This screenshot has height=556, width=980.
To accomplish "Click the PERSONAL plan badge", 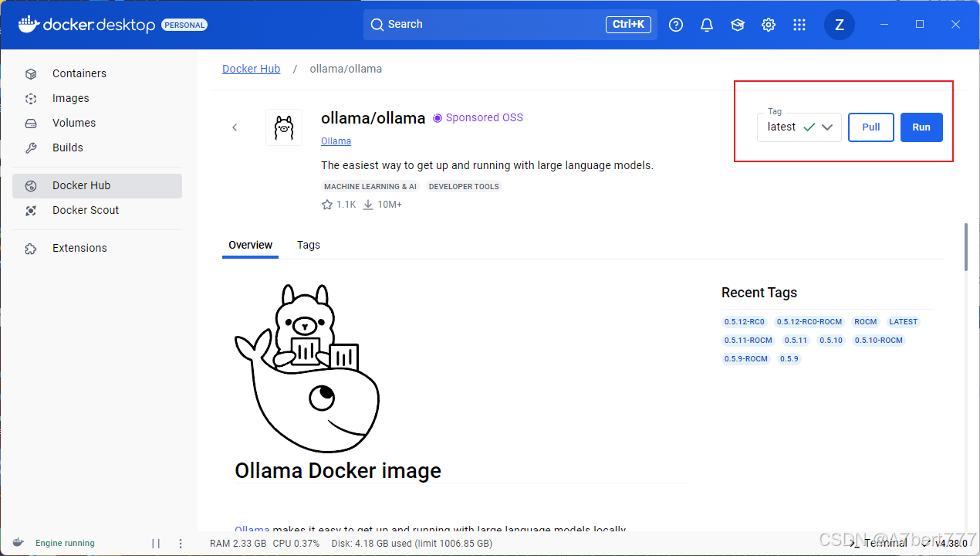I will tap(184, 25).
